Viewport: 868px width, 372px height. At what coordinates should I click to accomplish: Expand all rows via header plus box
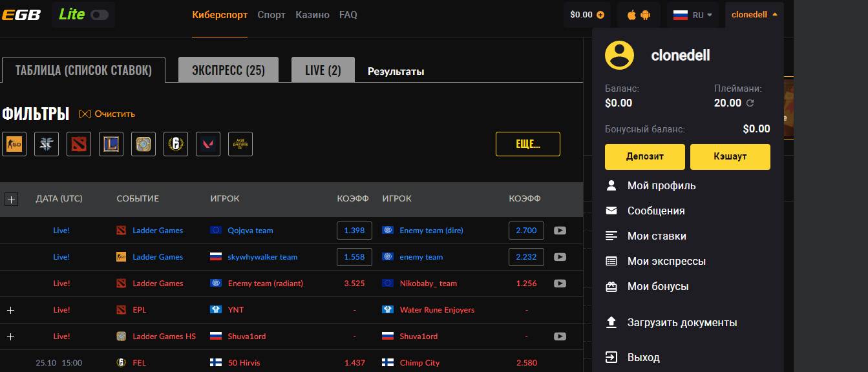tap(10, 199)
